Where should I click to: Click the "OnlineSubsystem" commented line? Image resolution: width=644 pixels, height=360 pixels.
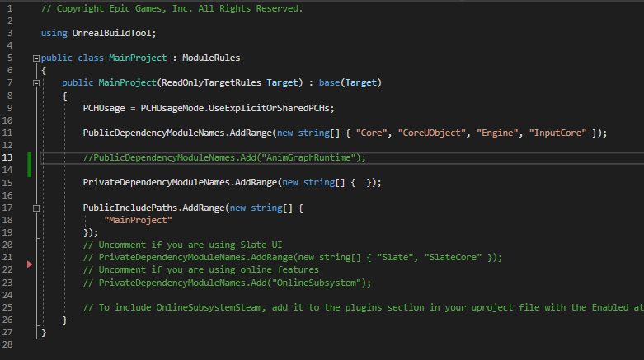pos(227,283)
